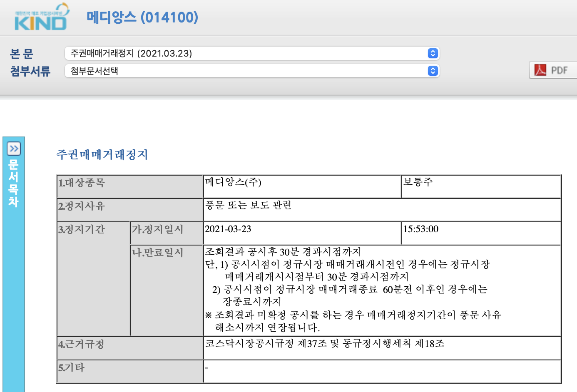The height and width of the screenshot is (392, 577).
Task: Click the 조회결과 공시후 30분 경과시점까지 line
Action: (283, 252)
